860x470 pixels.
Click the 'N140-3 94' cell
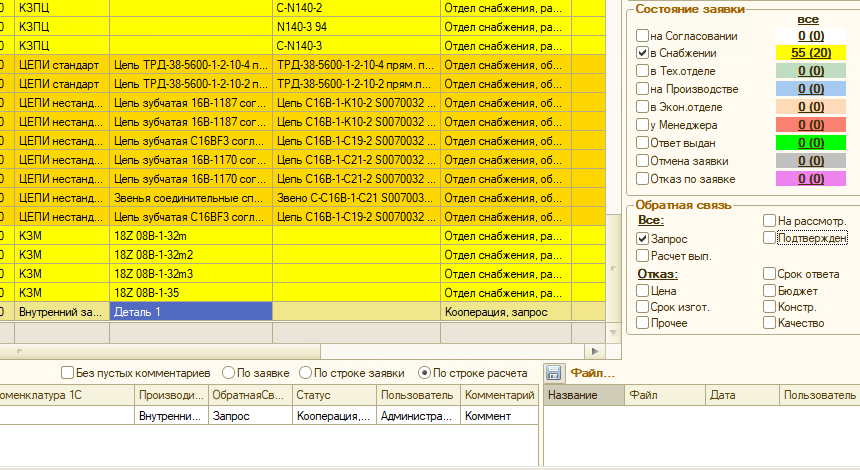pos(357,26)
